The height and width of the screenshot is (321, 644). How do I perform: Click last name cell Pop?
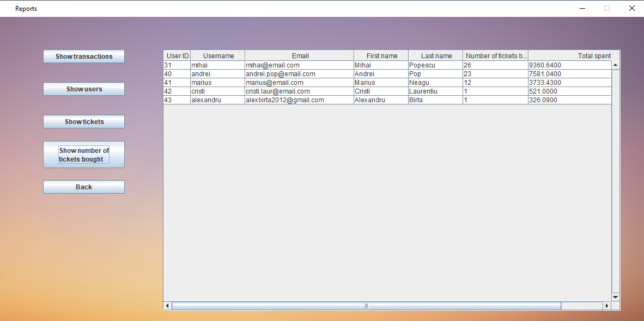pyautogui.click(x=436, y=74)
